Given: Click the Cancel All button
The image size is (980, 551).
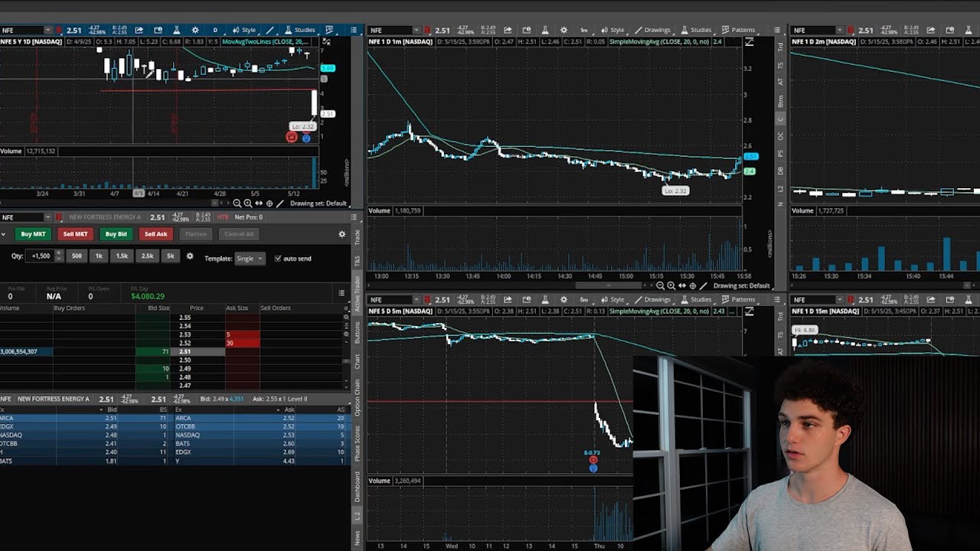Looking at the screenshot, I should point(239,234).
